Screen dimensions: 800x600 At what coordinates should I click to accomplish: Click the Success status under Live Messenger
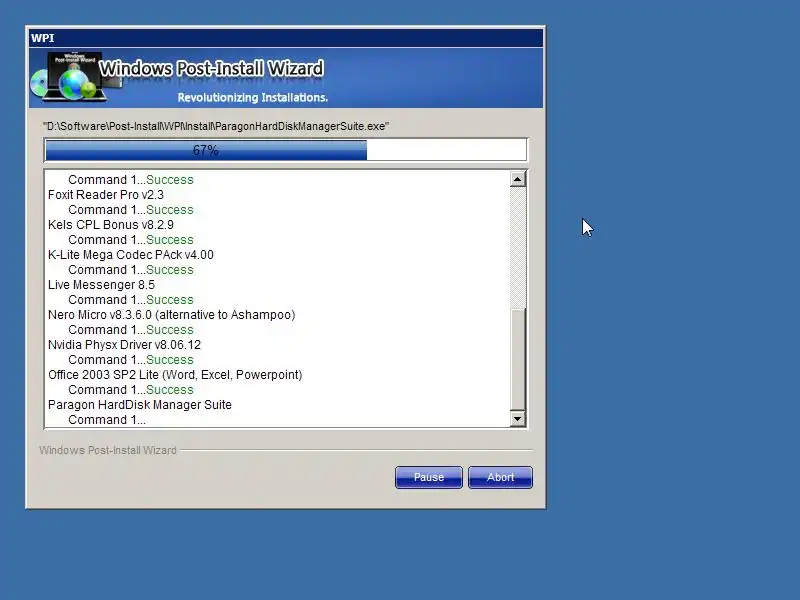pos(170,300)
